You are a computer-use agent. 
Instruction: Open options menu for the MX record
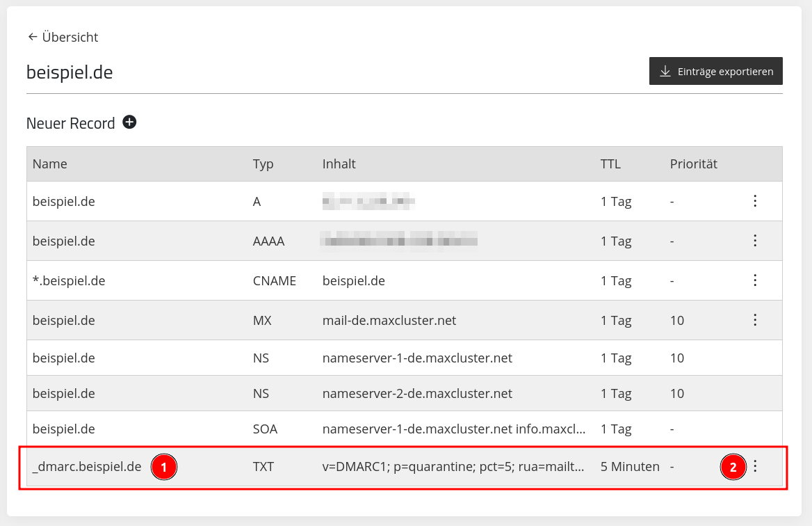coord(755,320)
